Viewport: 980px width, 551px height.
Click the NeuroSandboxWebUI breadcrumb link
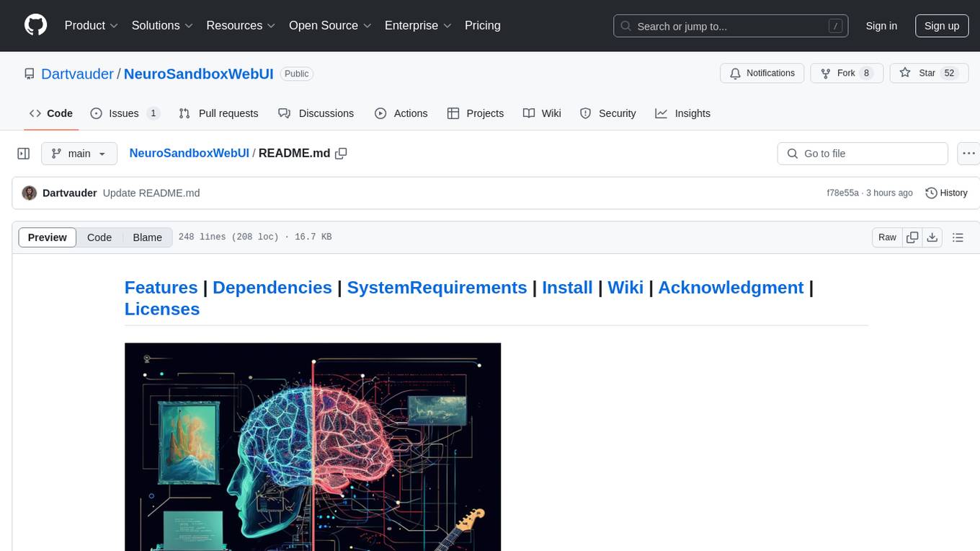click(x=189, y=153)
